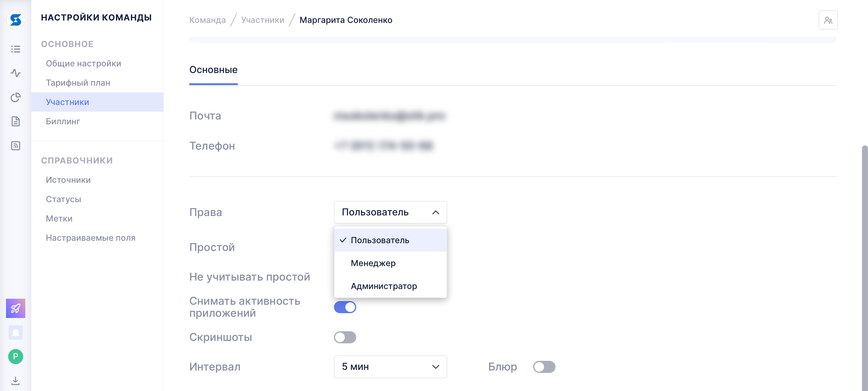Click the list icon in left sidebar
Screen dimensions: 868x391
pyautogui.click(x=15, y=49)
